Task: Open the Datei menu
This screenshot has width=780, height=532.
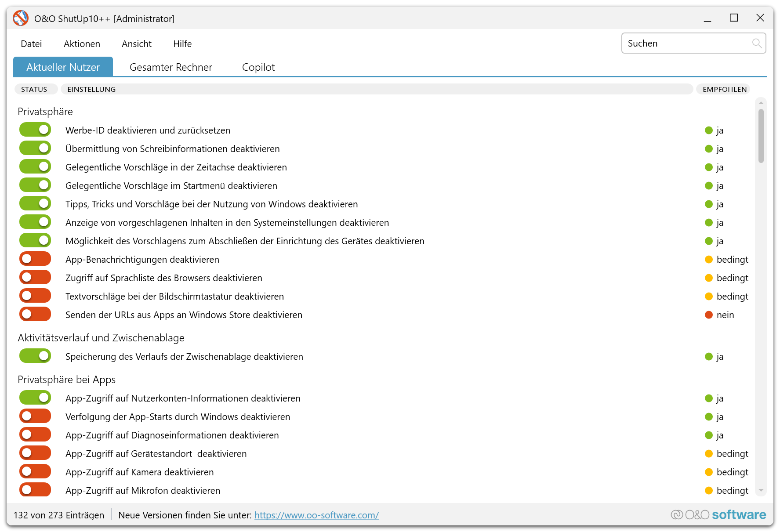Action: pos(31,44)
